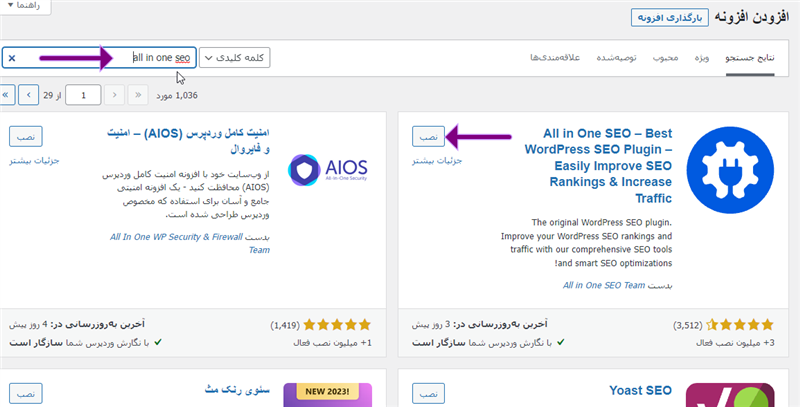Open more details for All in One SEO

click(x=437, y=161)
